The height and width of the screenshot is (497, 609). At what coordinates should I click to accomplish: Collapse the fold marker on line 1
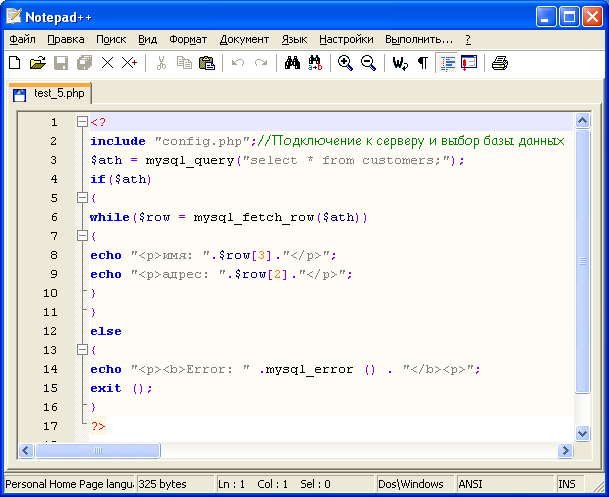pyautogui.click(x=82, y=122)
